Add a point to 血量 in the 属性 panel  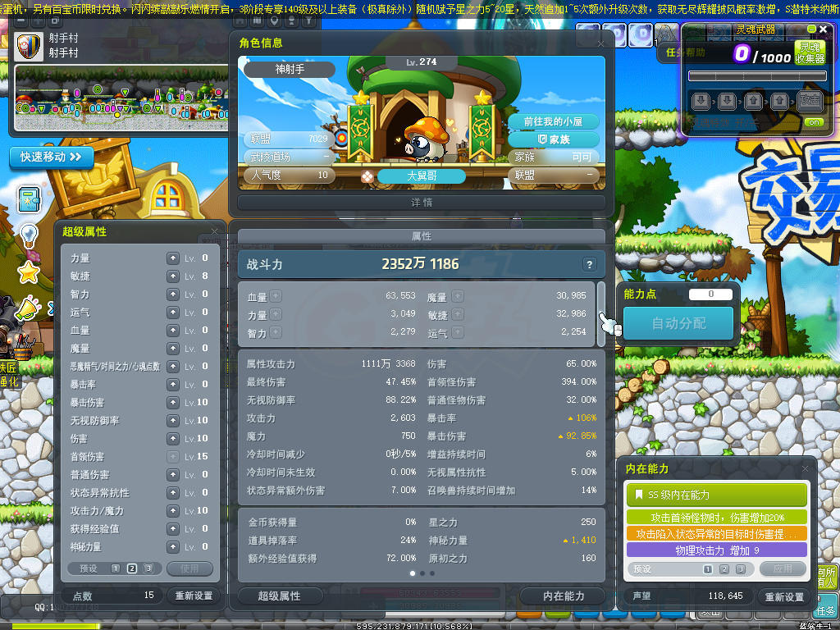[276, 296]
